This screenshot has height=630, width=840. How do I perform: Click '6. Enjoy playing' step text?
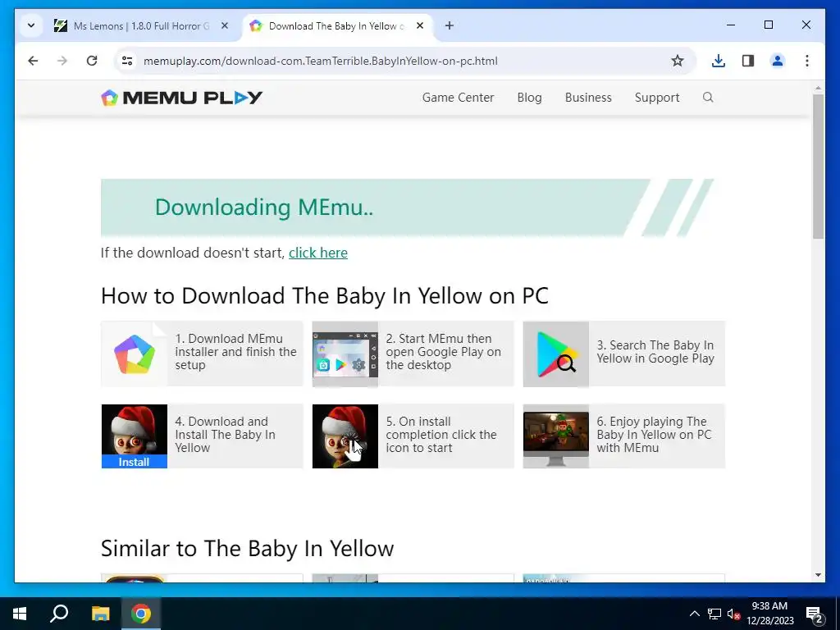tap(654, 435)
